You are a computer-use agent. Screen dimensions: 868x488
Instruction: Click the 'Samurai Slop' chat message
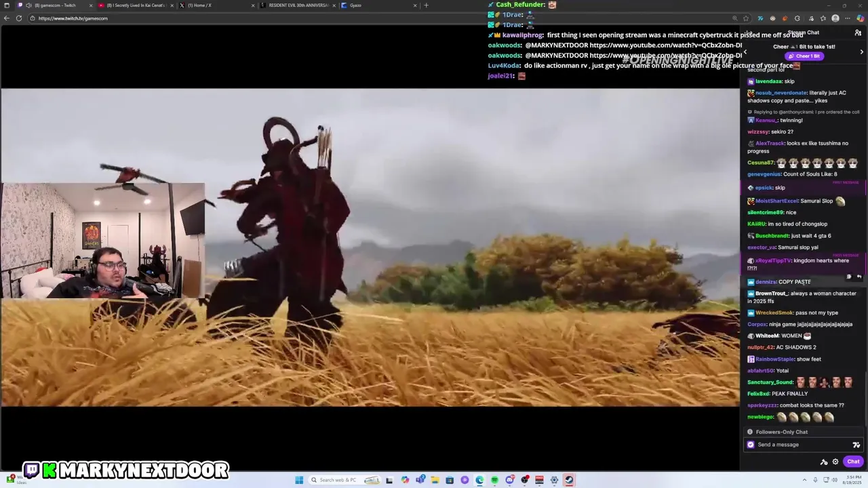pos(817,201)
